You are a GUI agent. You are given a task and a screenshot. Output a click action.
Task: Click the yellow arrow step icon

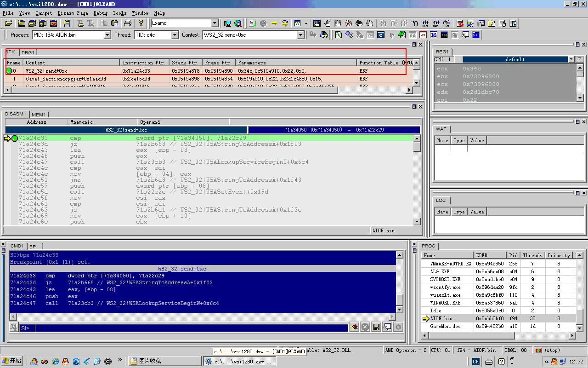[274, 23]
